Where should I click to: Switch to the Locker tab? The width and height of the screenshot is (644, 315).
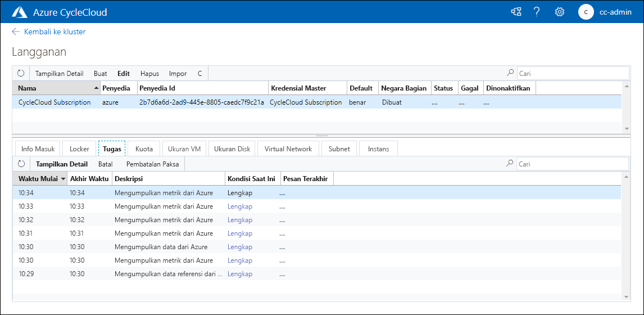[x=79, y=149]
